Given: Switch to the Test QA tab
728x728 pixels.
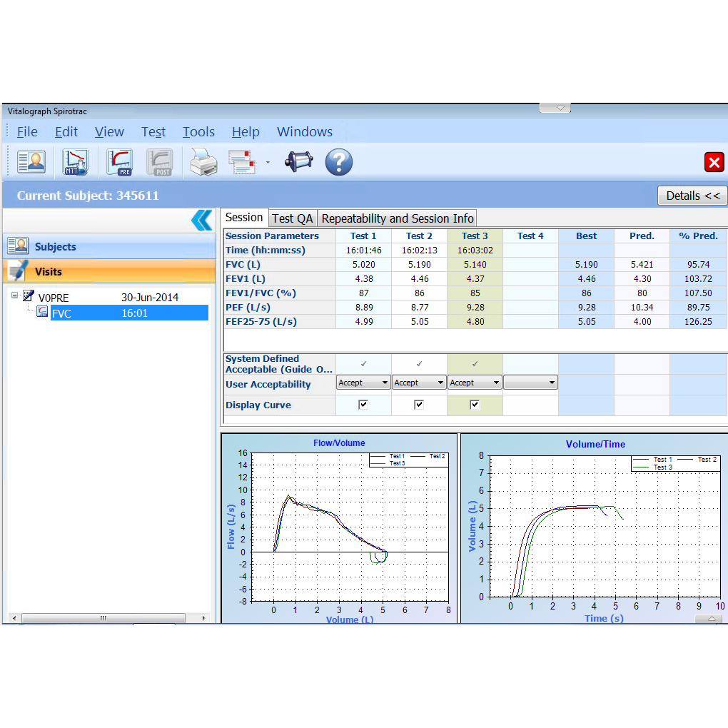Looking at the screenshot, I should (293, 218).
